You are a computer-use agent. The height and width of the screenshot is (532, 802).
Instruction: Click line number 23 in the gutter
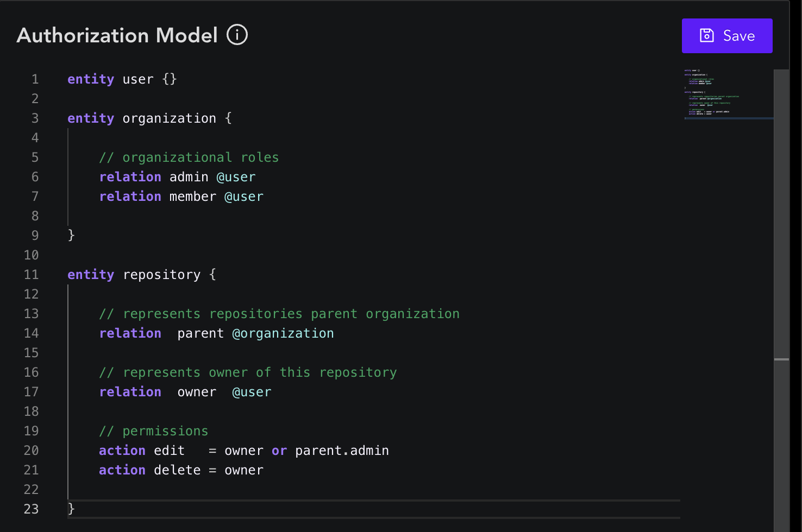[x=32, y=509]
